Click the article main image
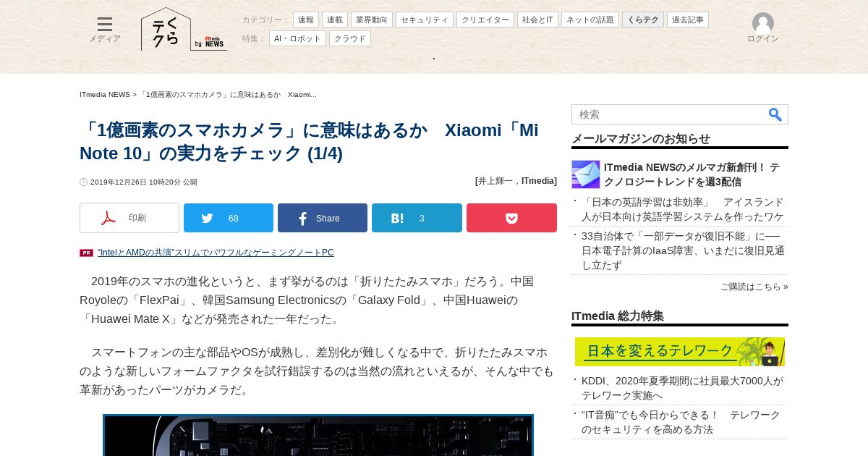The height and width of the screenshot is (456, 868). click(x=318, y=435)
